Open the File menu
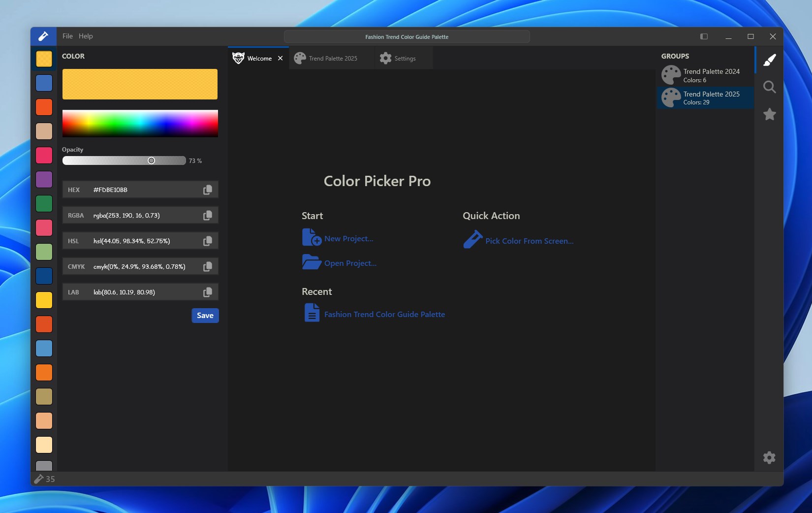Screen dimensions: 812x513 pos(67,36)
